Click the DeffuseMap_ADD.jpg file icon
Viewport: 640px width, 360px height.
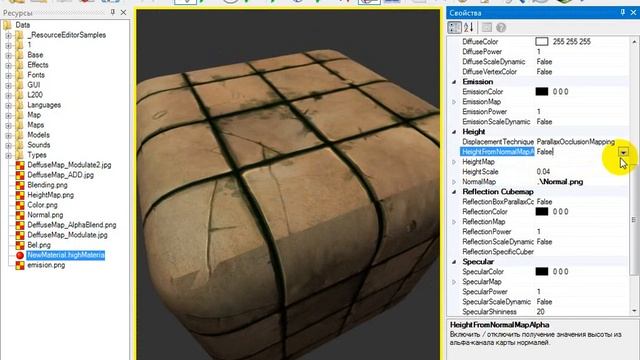(20, 175)
